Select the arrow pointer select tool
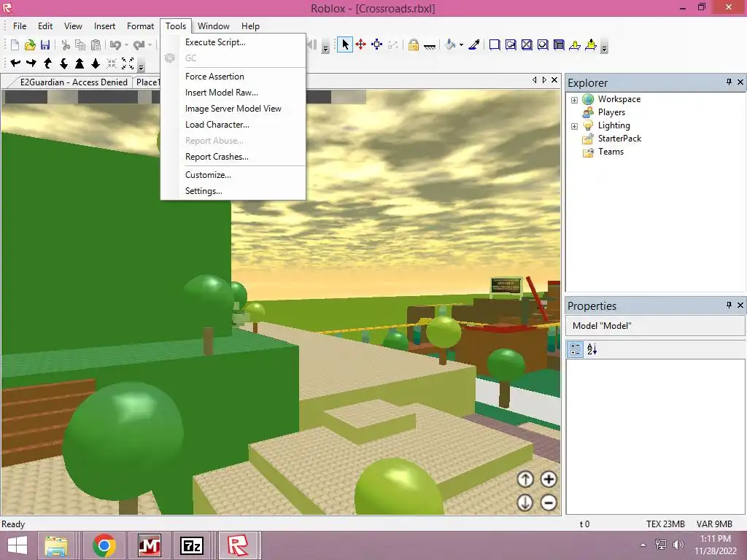 (x=345, y=44)
